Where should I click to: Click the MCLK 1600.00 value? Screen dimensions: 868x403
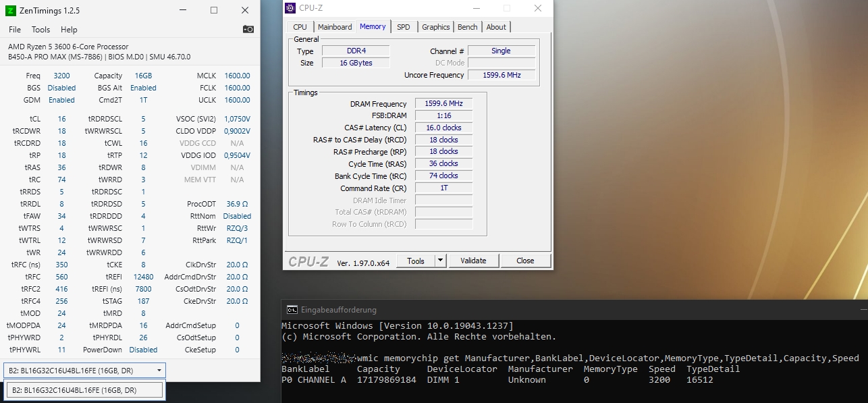[x=237, y=76]
